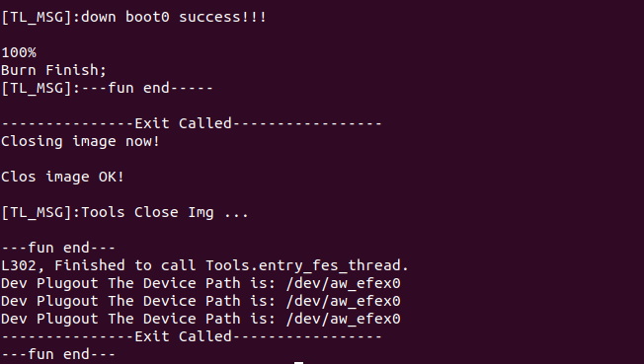Screen dimensions: 644x364
Task: Click the 'Exit Called' line below the Plugout lines
Action: (x=192, y=336)
